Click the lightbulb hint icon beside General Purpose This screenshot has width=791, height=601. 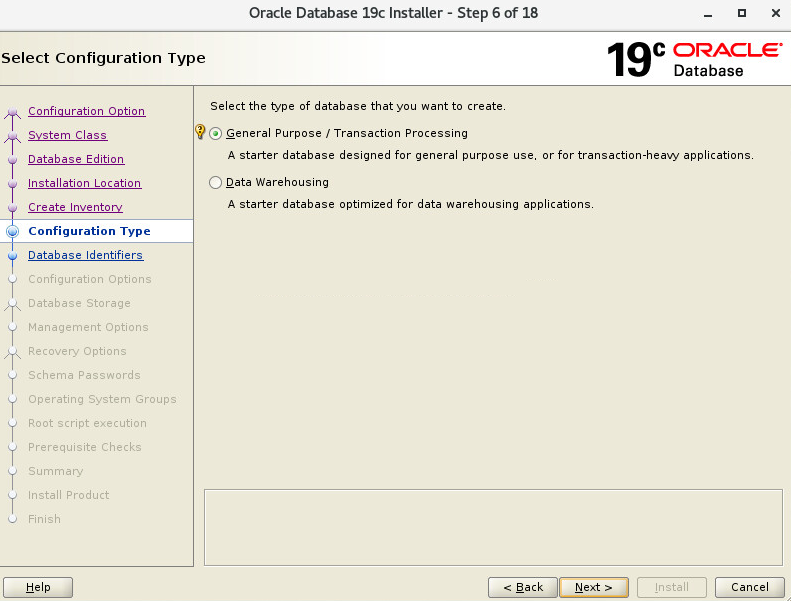200,132
